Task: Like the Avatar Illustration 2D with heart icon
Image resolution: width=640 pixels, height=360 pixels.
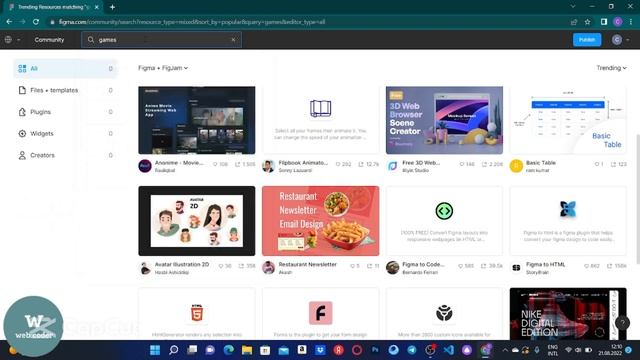Action: pyautogui.click(x=220, y=266)
